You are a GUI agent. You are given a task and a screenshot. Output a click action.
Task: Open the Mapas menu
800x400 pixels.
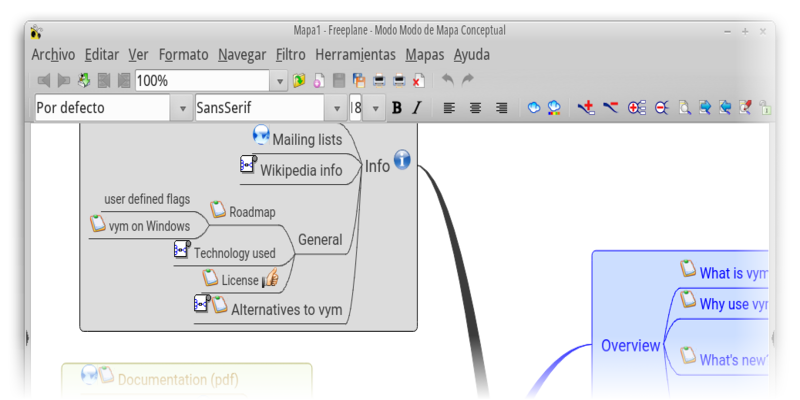[425, 55]
